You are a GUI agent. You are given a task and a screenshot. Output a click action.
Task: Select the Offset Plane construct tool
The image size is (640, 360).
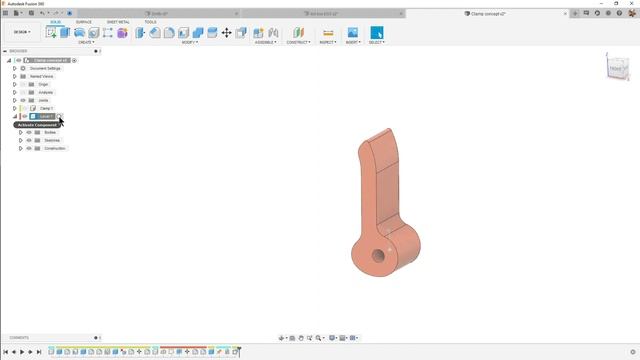298,33
